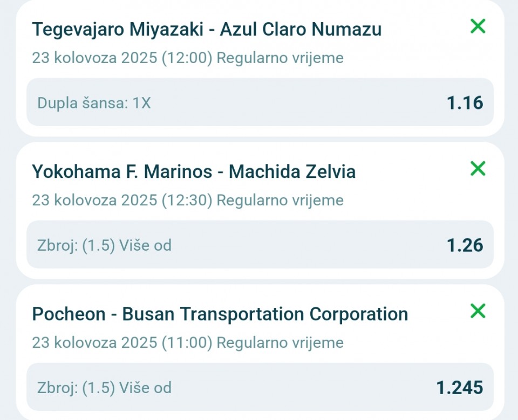
Task: Click the 23 kolovoza 2025 (11:00) date
Action: [x=122, y=342]
